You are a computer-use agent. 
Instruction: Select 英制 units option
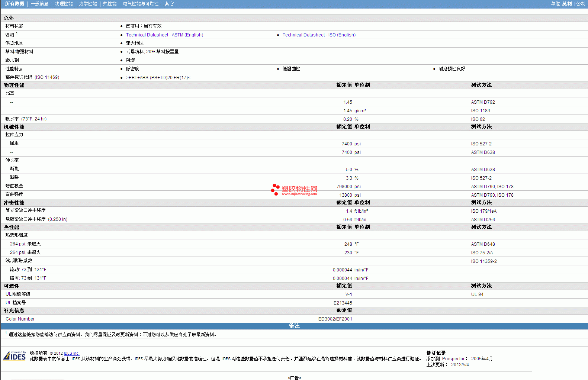[567, 4]
